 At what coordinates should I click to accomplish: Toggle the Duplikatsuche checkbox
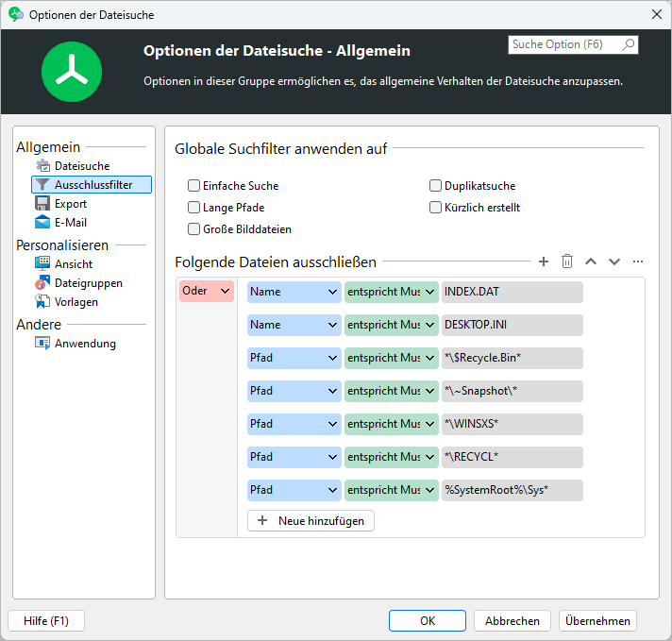pyautogui.click(x=436, y=187)
